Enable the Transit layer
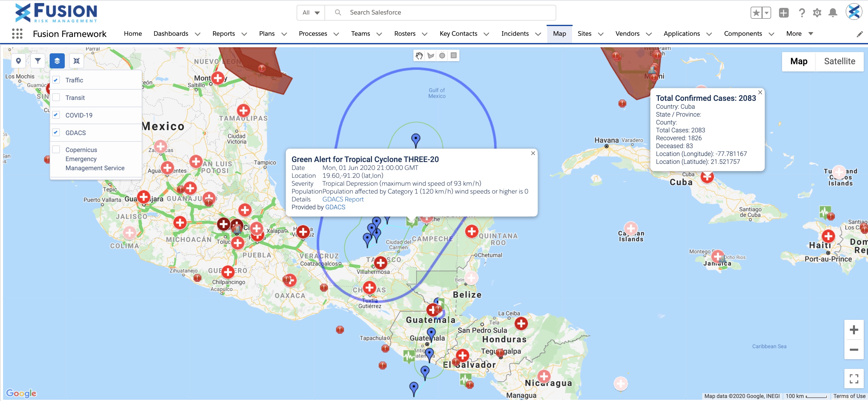 [56, 98]
